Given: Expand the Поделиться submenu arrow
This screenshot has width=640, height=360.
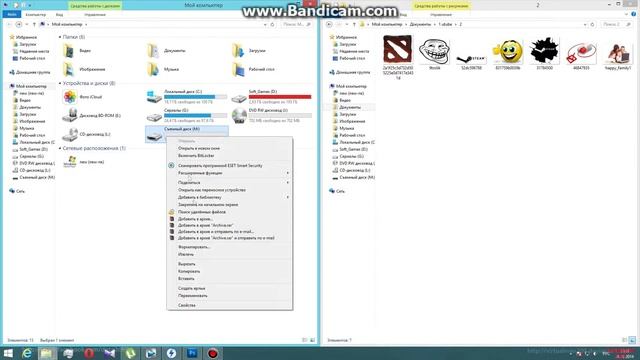Looking at the screenshot, I should point(287,182).
